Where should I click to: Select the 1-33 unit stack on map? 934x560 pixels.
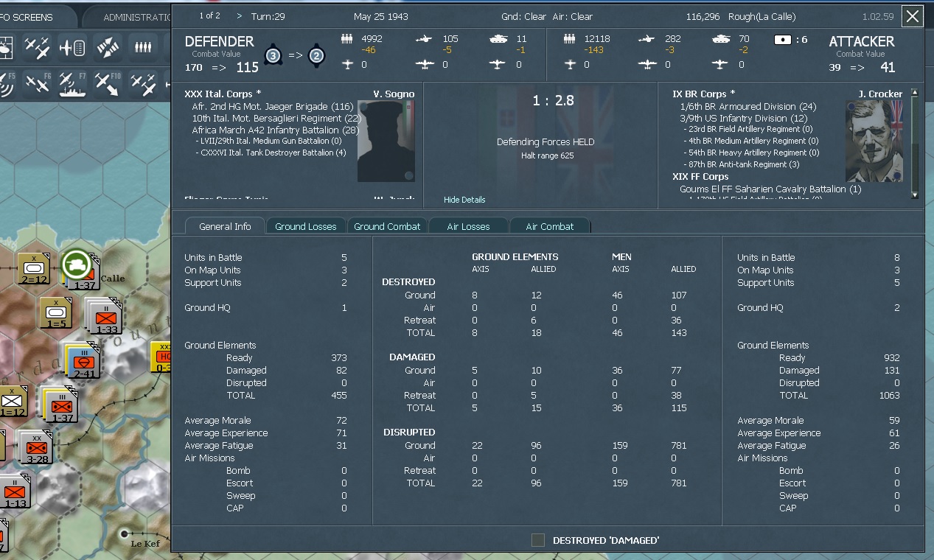click(x=105, y=317)
